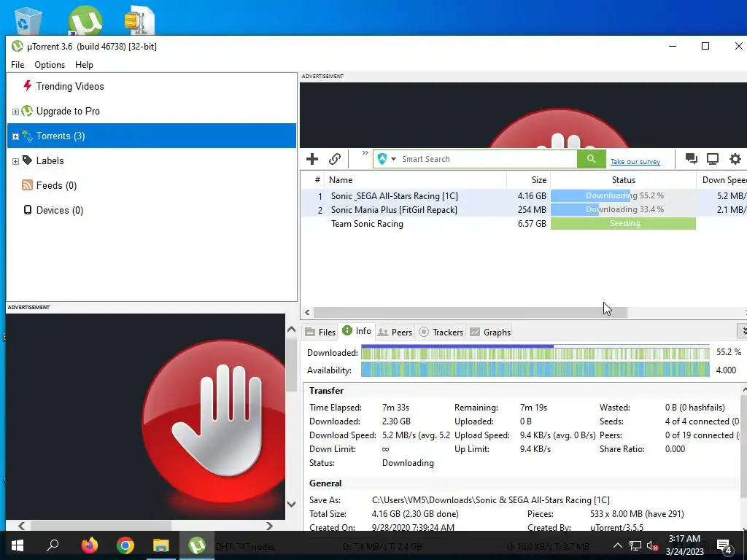The image size is (747, 560).
Task: Select the Team Sonic Racing torrent
Action: pos(367,223)
